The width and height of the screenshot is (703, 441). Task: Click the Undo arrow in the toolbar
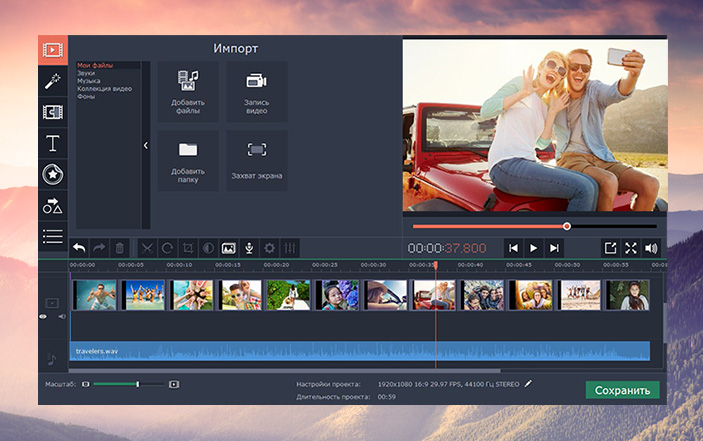tap(79, 247)
